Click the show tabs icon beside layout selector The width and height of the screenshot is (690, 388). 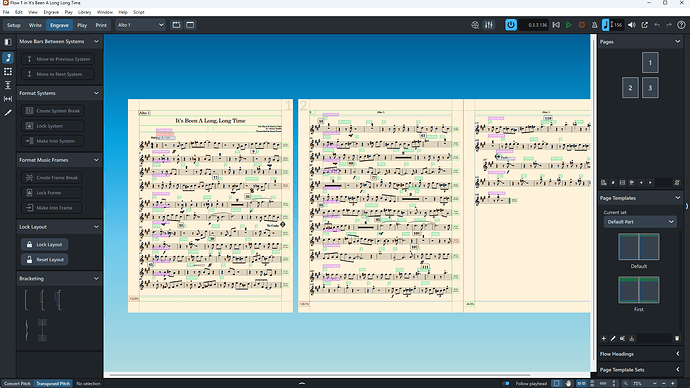176,25
